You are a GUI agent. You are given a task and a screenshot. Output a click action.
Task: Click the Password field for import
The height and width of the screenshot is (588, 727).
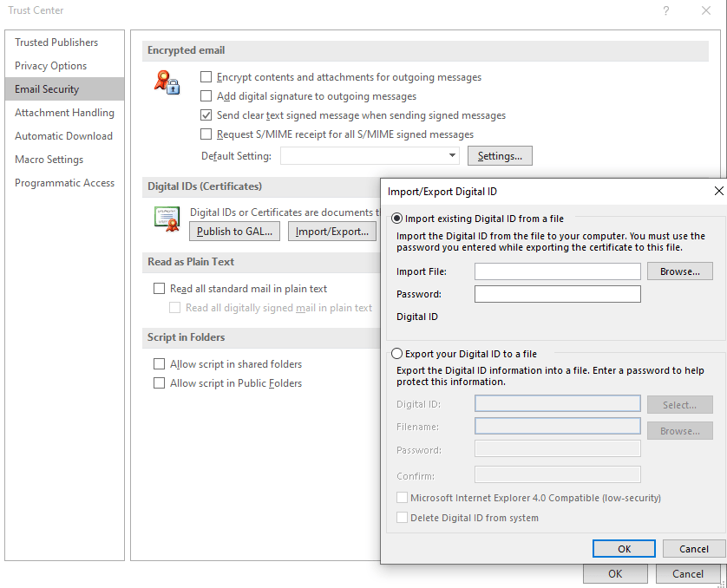pos(557,294)
